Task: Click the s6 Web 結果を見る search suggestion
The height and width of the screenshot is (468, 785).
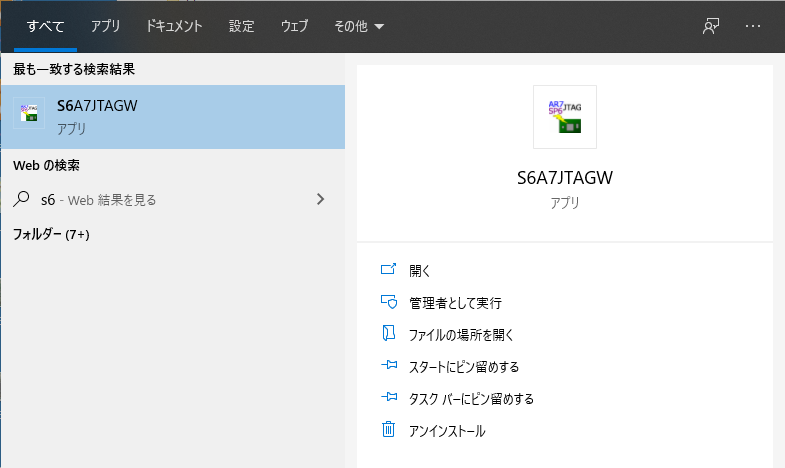Action: click(x=98, y=199)
